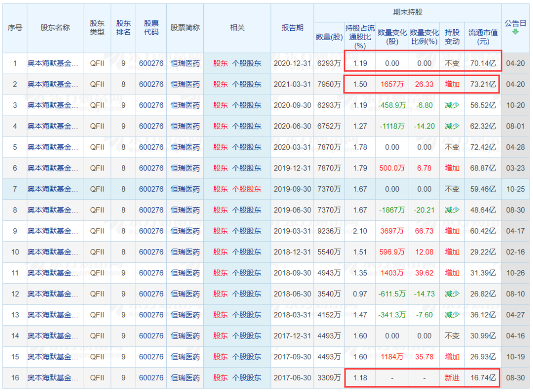Click the 数量(股) column header

[x=329, y=37]
